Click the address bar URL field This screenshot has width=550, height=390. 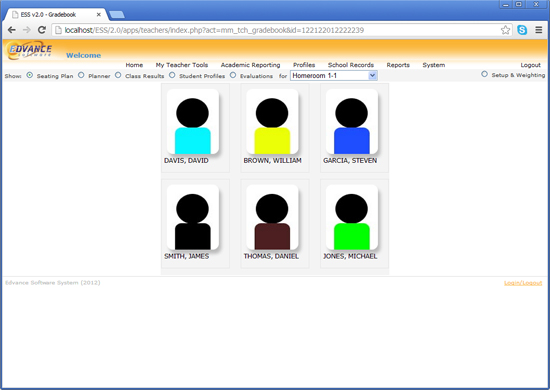[281, 30]
